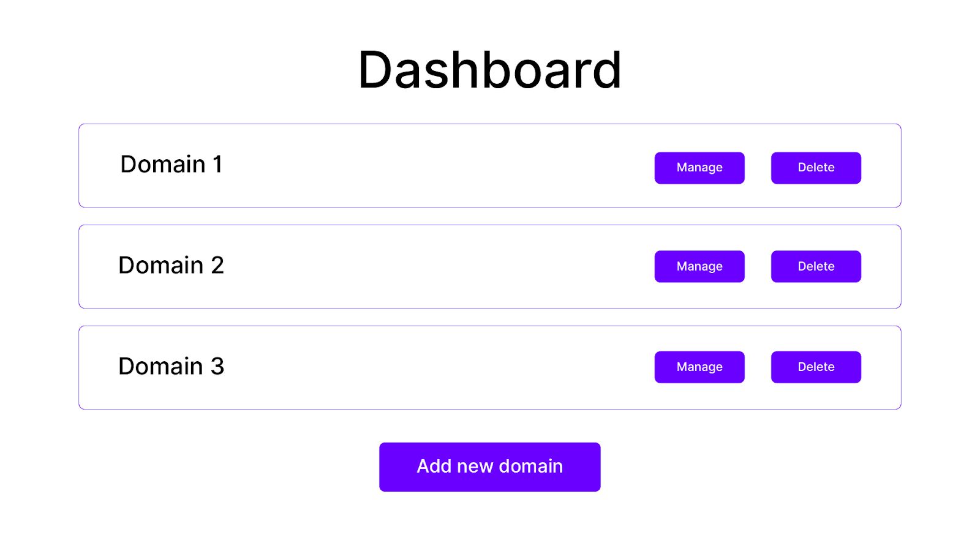Click the last Delete control on screen
Image resolution: width=980 pixels, height=551 pixels.
tap(815, 367)
